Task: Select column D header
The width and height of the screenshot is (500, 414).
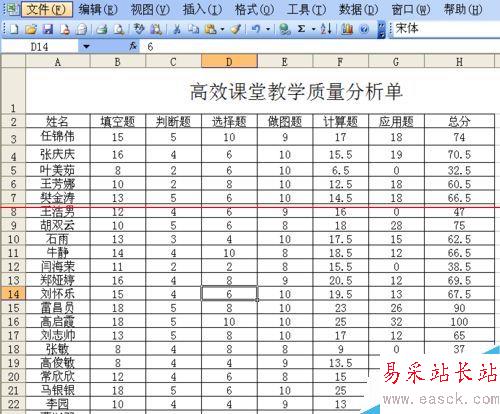Action: (x=229, y=62)
